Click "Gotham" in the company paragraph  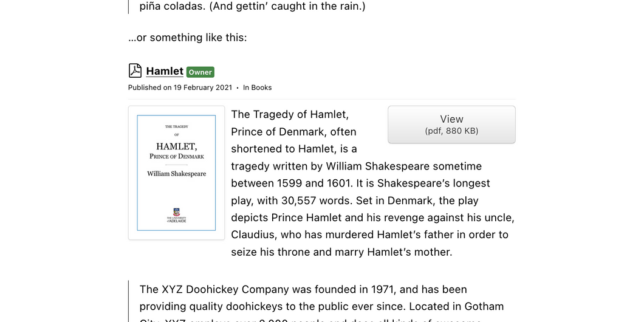pos(484,306)
